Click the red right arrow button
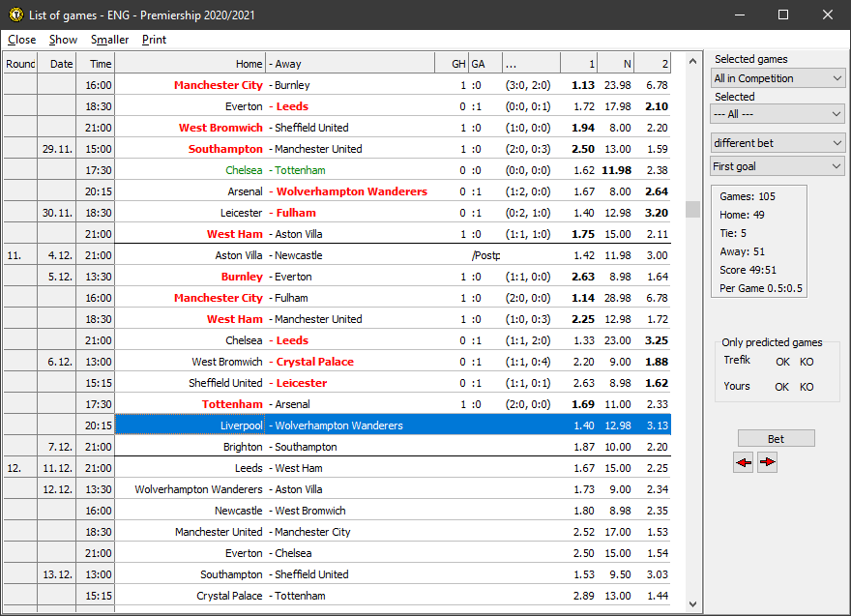851x616 pixels. pyautogui.click(x=767, y=463)
